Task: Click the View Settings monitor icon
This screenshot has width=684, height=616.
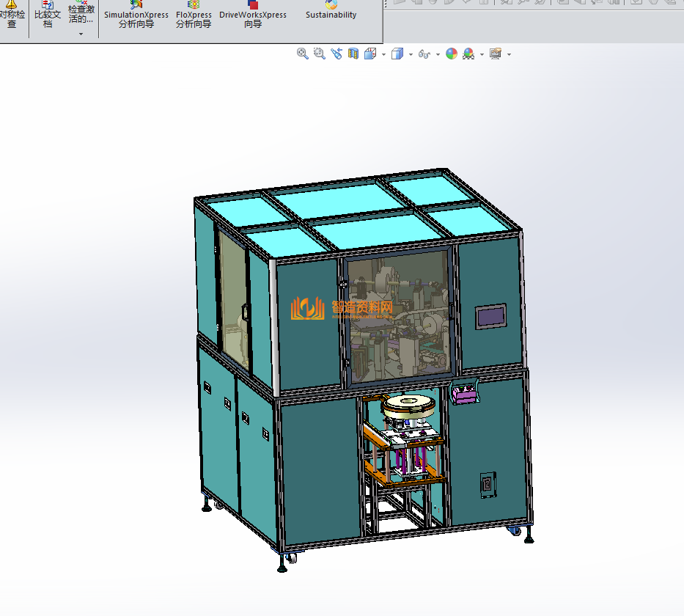Action: coord(496,54)
